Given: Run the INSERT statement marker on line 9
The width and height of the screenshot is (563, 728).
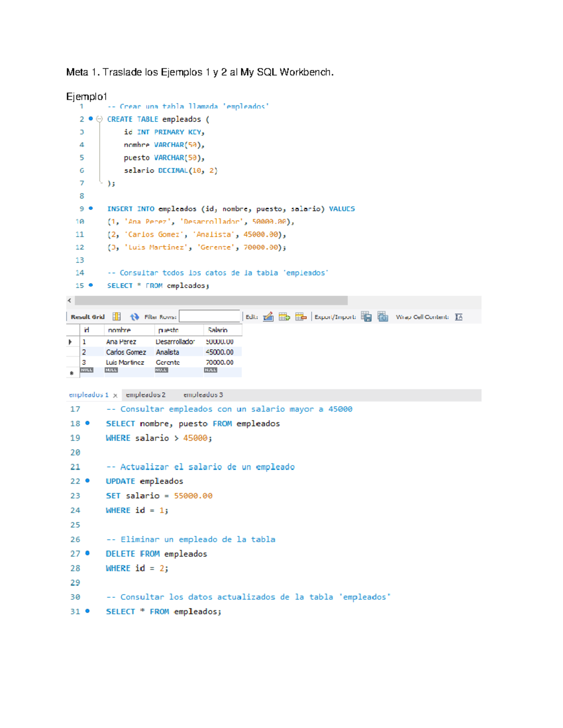Looking at the screenshot, I should point(89,208).
